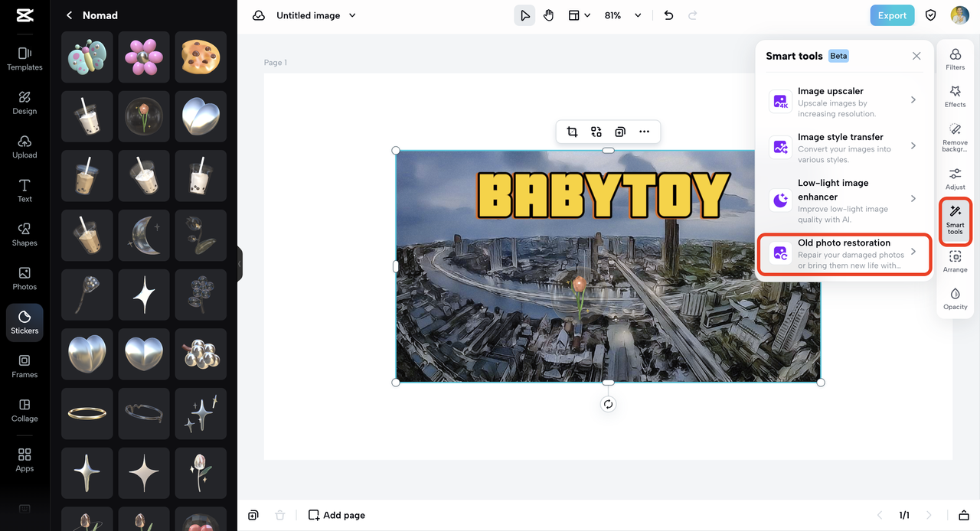Click the Export button
This screenshot has width=980, height=531.
pyautogui.click(x=892, y=15)
